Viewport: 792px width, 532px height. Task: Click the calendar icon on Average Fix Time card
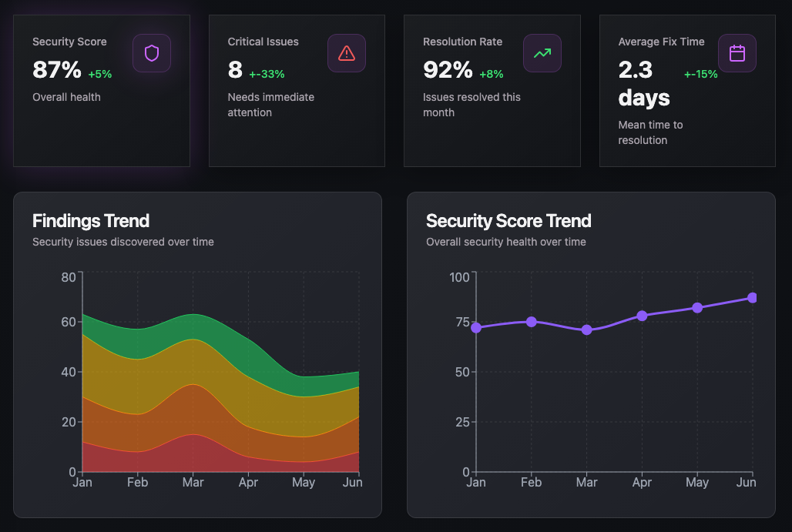tap(737, 52)
